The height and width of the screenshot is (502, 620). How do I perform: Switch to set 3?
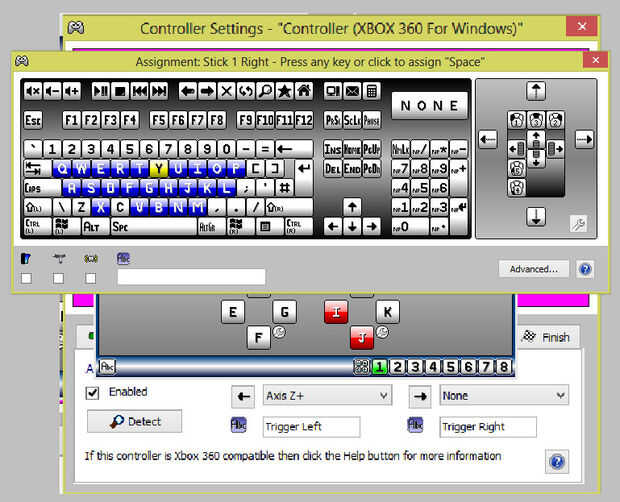coord(415,367)
